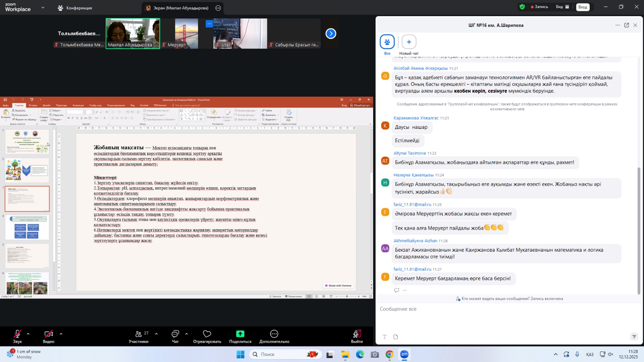
Task: Pop out the chat window
Action: 626,25
